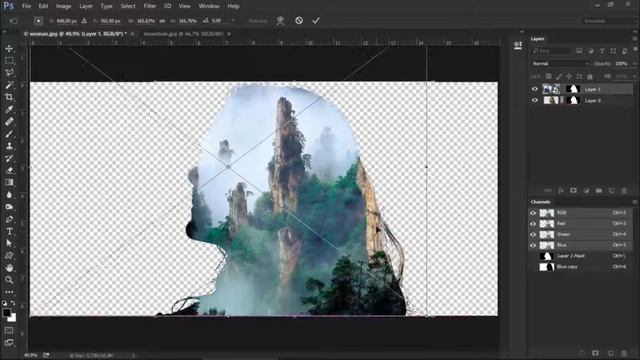The image size is (640, 360).
Task: Select Layer 0 mask thumbnail
Action: coord(573,100)
